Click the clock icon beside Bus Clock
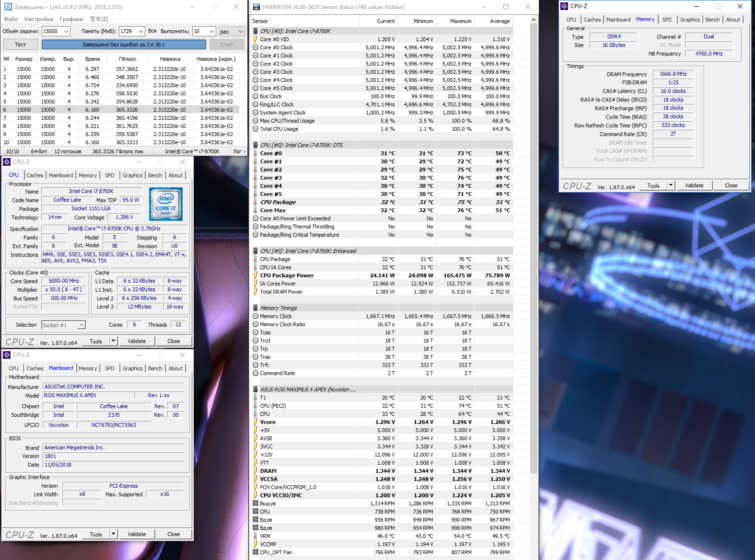The height and width of the screenshot is (560, 755). pos(256,96)
